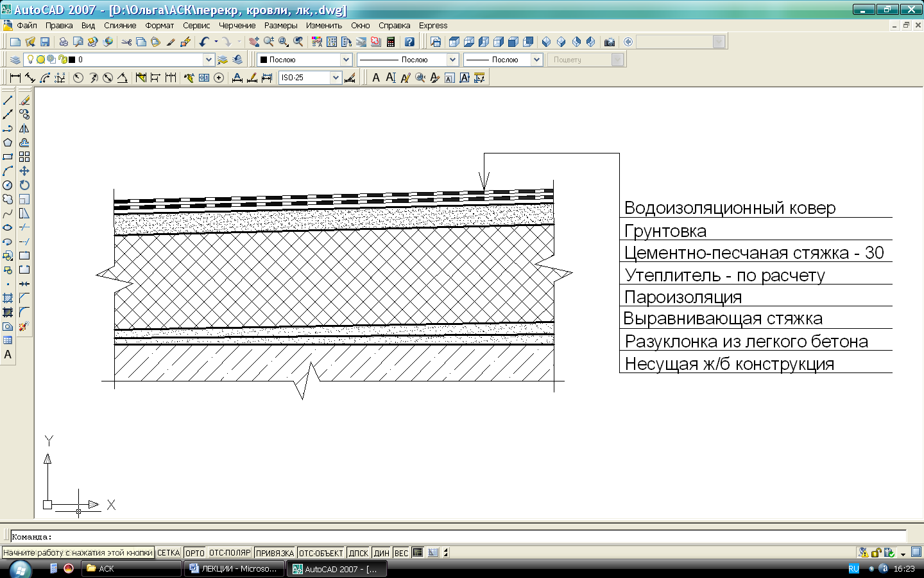Open the Размеры menu
The height and width of the screenshot is (578, 924).
pos(280,26)
